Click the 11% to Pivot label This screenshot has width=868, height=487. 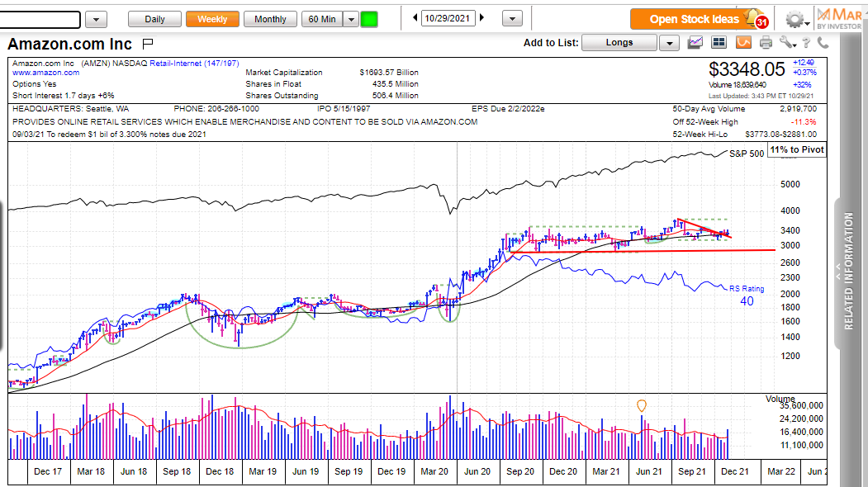point(797,149)
